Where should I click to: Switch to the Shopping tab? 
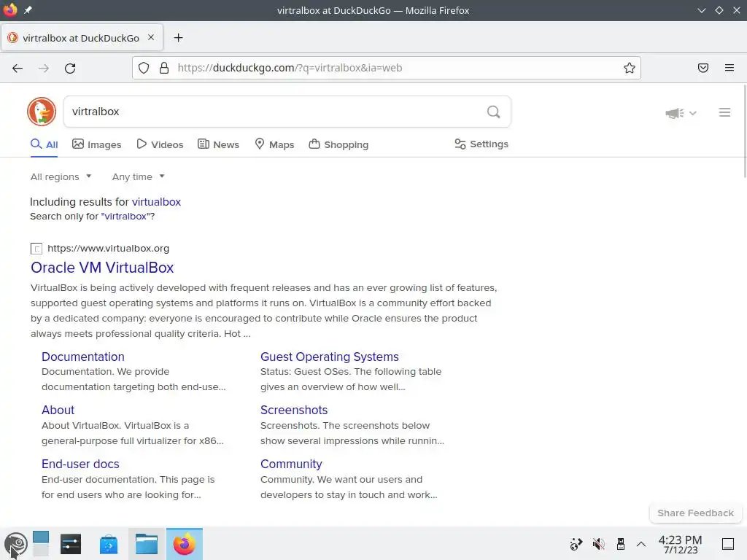[338, 144]
